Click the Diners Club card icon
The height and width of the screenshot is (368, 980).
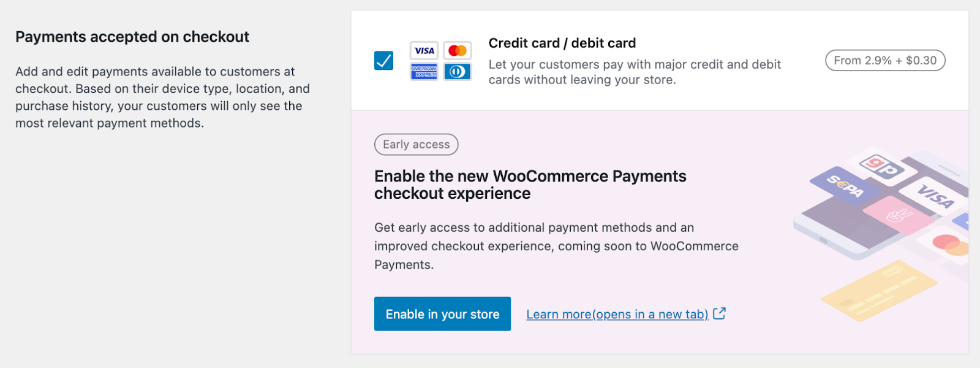(457, 71)
